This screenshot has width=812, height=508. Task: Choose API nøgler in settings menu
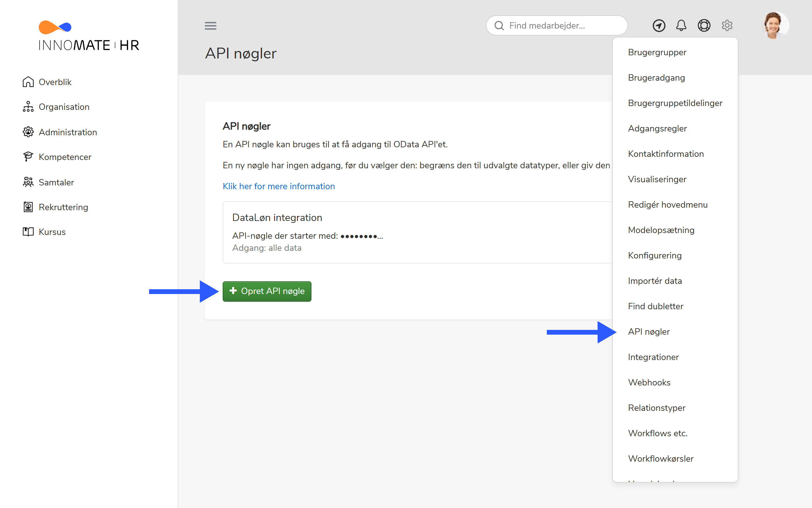(x=649, y=331)
